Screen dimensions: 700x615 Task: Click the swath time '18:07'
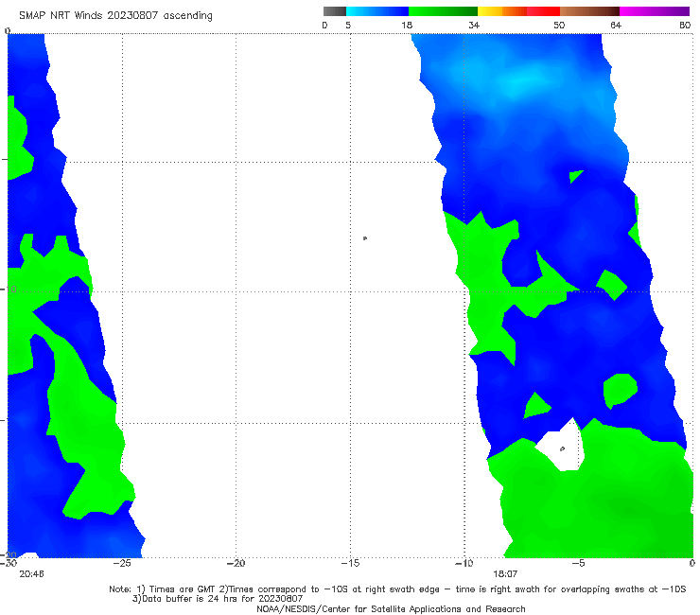[505, 574]
